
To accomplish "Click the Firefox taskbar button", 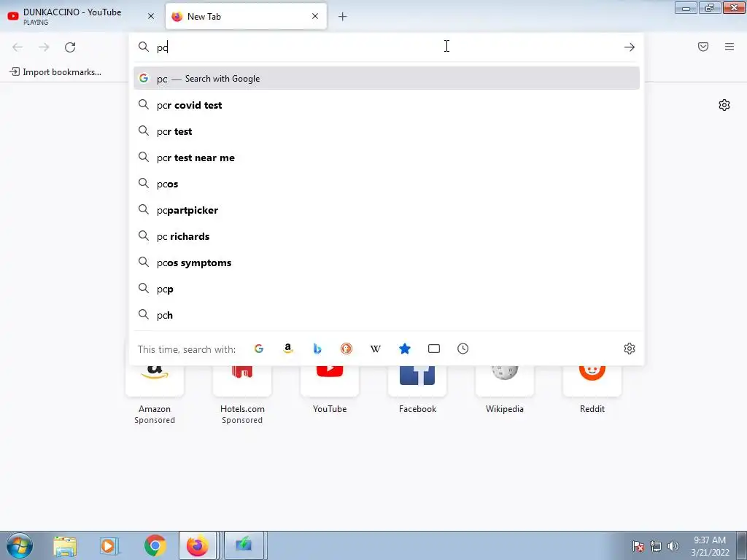I will [198, 545].
